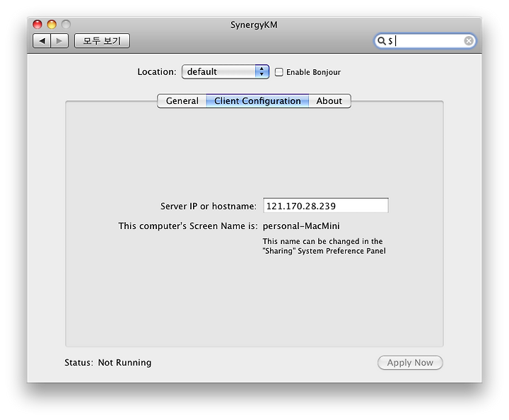509x420 pixels.
Task: Click the 모두 보기 (Show All) button
Action: point(102,41)
